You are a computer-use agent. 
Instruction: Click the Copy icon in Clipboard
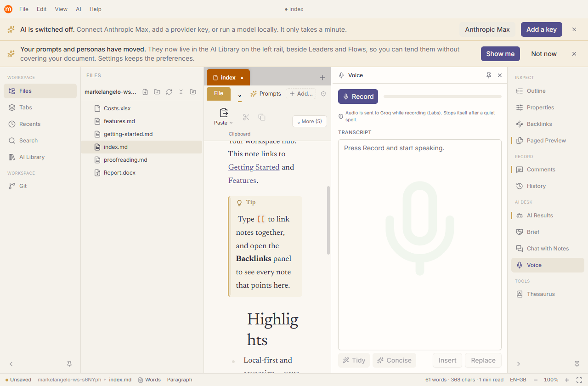[x=262, y=117]
